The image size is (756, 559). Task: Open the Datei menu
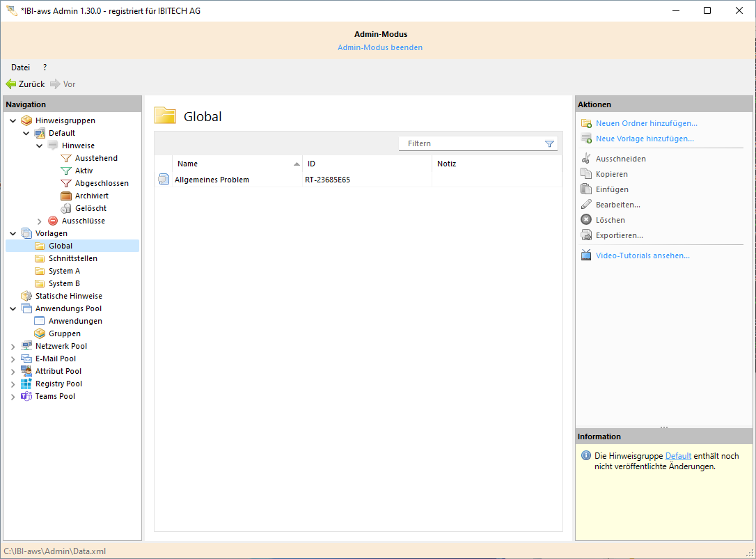pos(20,68)
